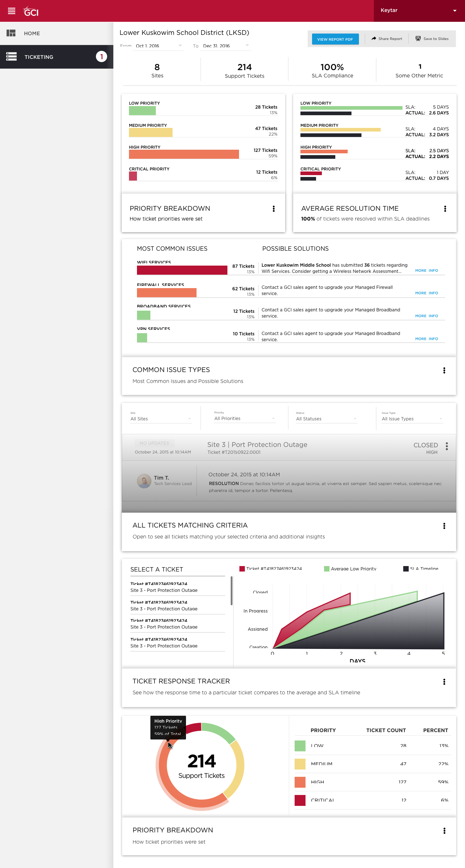
Task: Click the Share Report arrow icon
Action: 374,39
